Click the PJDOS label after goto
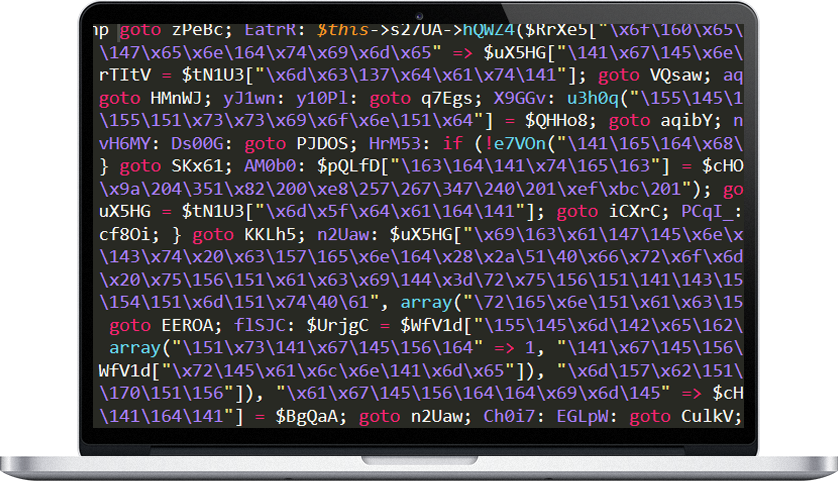This screenshot has width=838, height=481. point(322,143)
